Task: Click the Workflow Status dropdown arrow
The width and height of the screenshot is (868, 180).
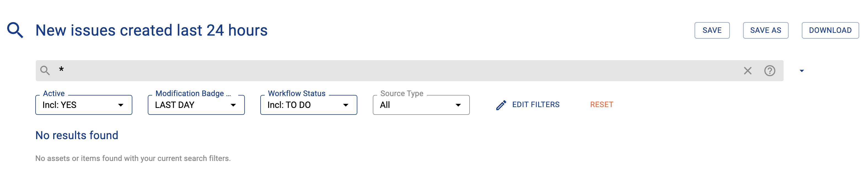Action: tap(345, 105)
